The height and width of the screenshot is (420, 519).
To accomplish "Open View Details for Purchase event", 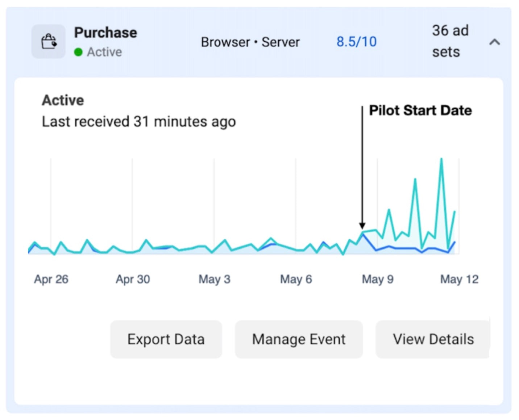I will (433, 339).
